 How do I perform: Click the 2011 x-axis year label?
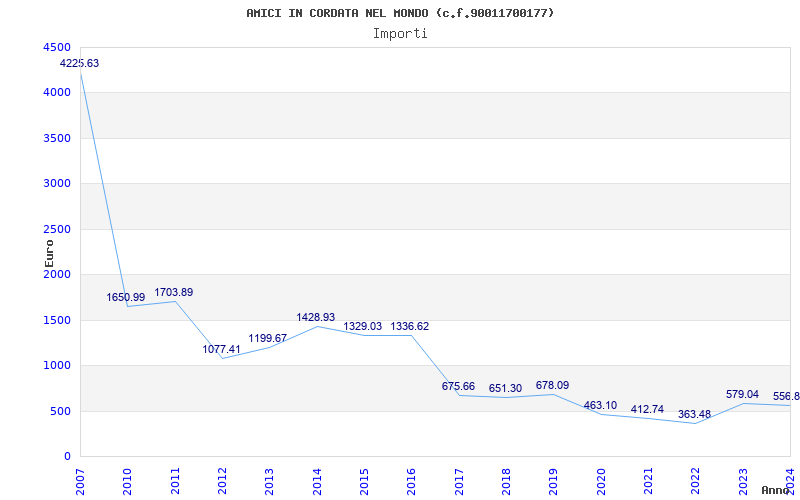(175, 482)
